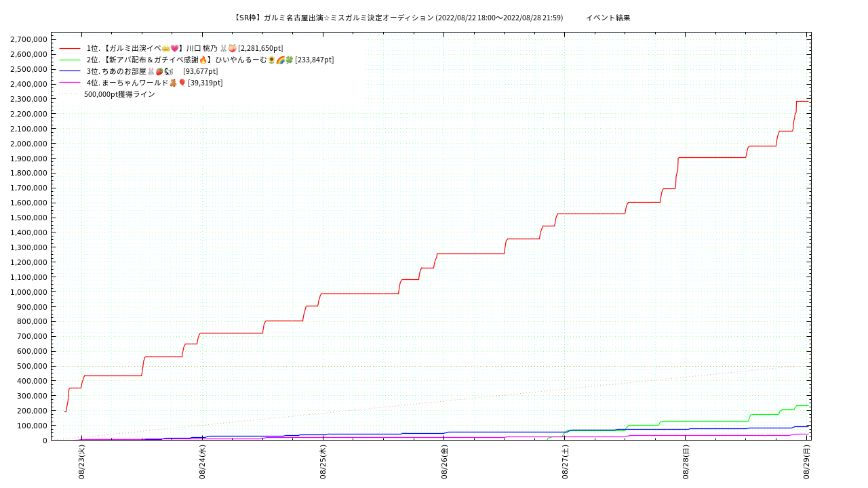Click the red line sample for 1位

coord(70,48)
